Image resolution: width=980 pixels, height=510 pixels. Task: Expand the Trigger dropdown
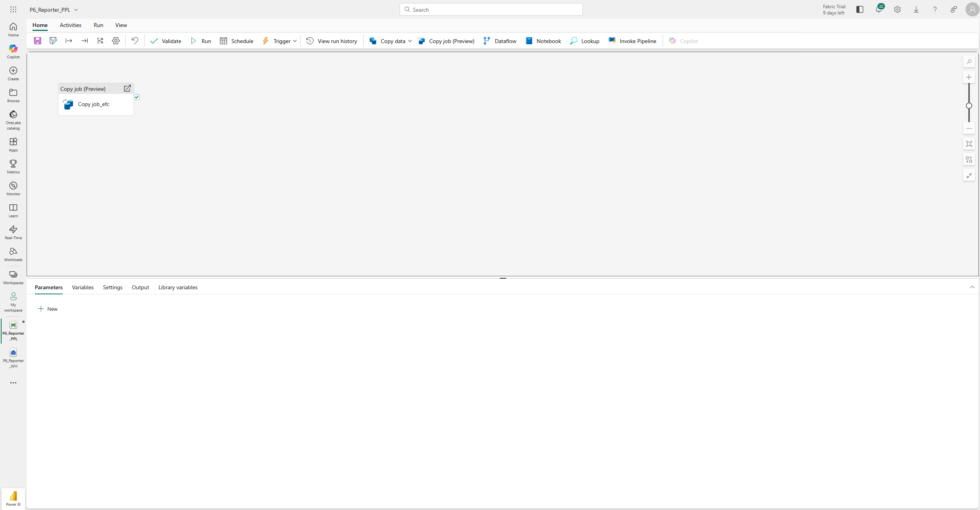pyautogui.click(x=295, y=41)
